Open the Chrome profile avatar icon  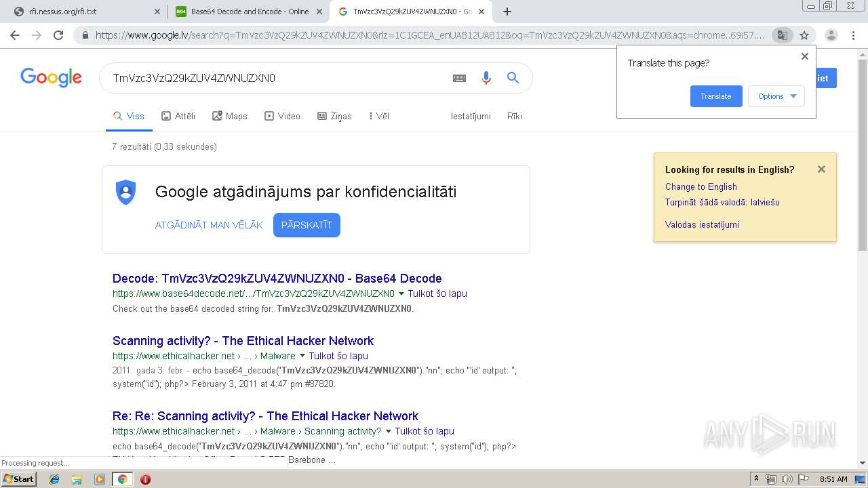(831, 35)
